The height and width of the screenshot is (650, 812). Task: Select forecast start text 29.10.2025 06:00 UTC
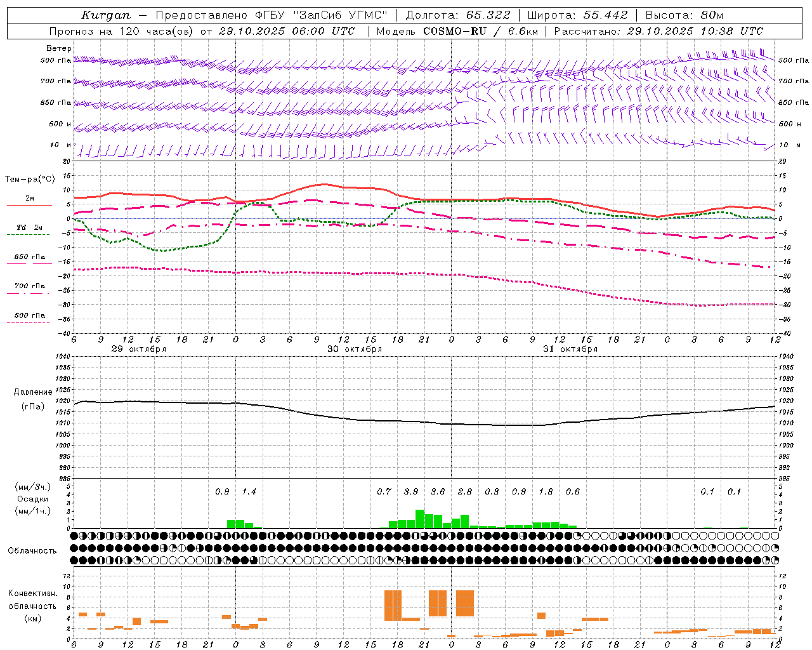tap(287, 31)
